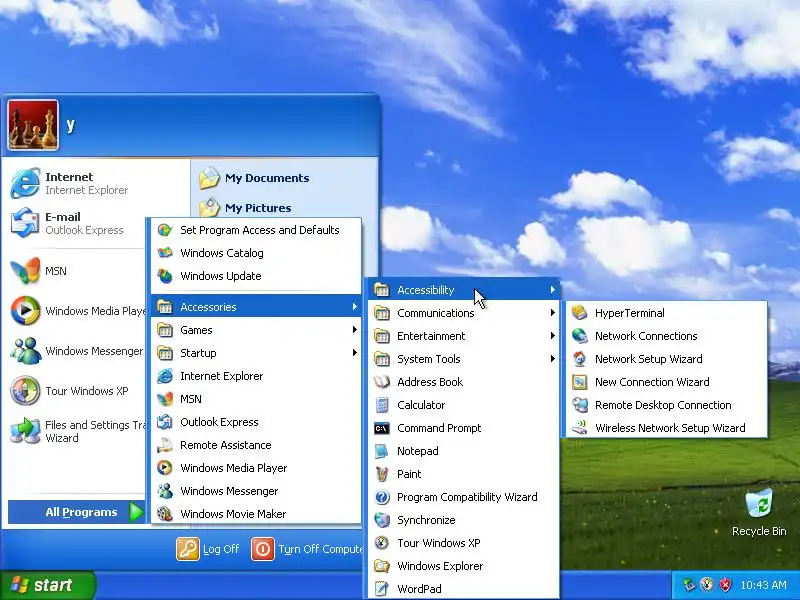The height and width of the screenshot is (600, 800).
Task: Click the MSN butterfly icon in pinned list
Action: [25, 270]
